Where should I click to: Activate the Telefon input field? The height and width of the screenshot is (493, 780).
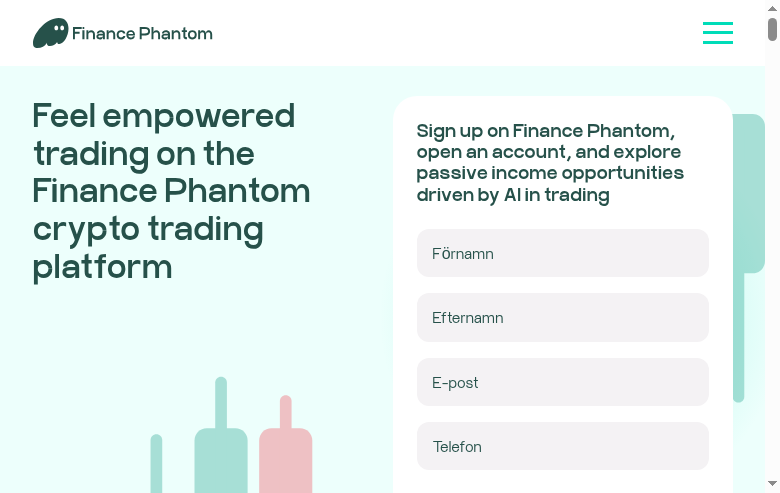point(562,447)
